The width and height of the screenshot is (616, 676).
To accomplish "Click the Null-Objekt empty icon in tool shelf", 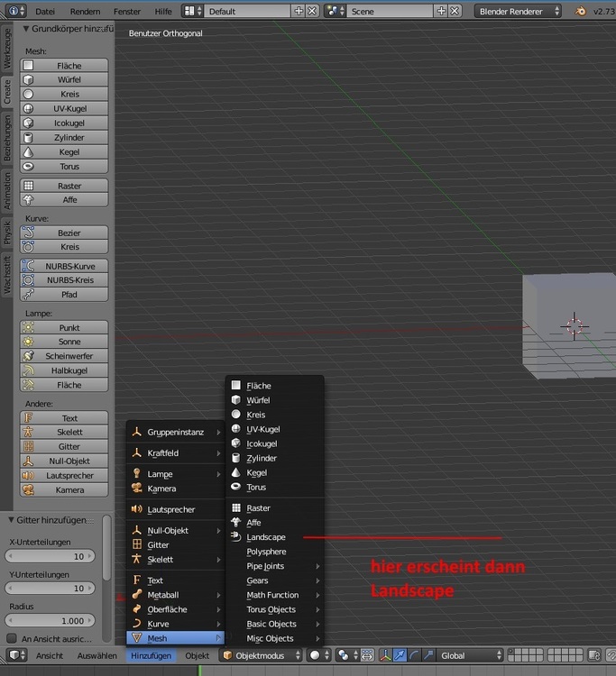I will 29,461.
